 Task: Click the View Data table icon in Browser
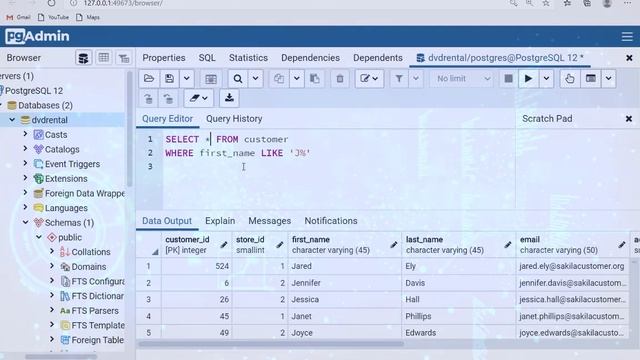pyautogui.click(x=104, y=58)
